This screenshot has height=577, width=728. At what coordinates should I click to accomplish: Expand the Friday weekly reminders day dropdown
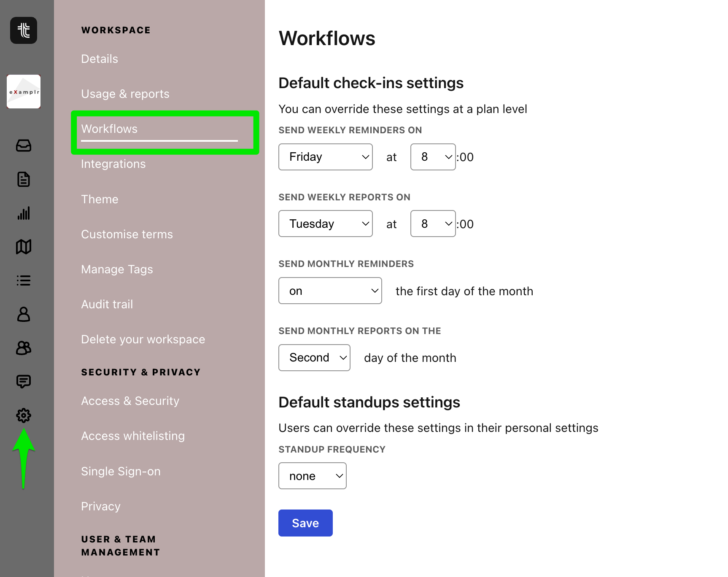[x=325, y=157]
